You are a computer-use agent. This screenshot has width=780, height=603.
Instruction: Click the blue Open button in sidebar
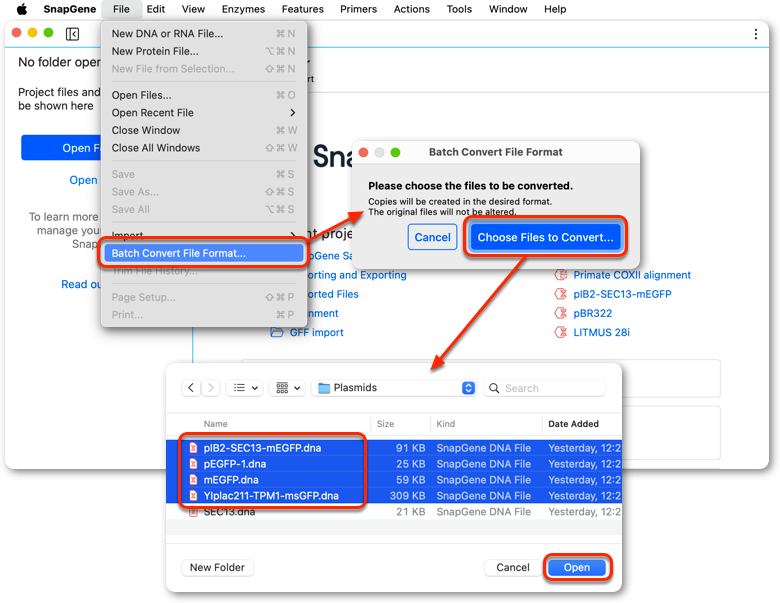coord(61,148)
